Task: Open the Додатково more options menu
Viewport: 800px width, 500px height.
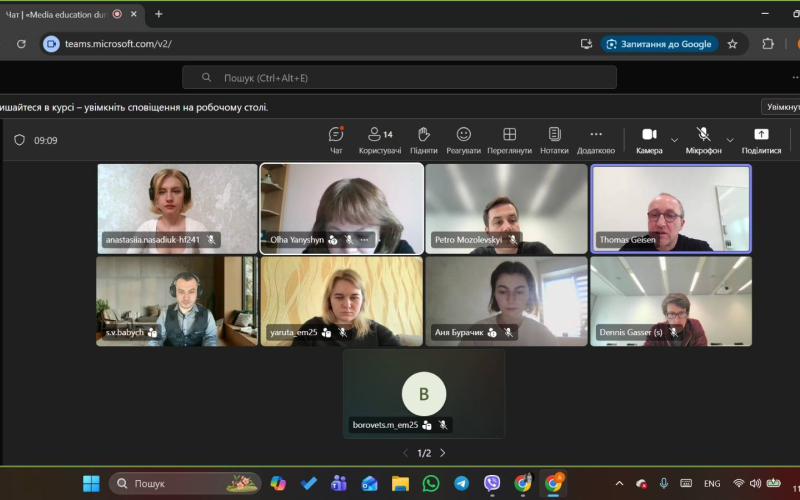Action: [x=596, y=138]
